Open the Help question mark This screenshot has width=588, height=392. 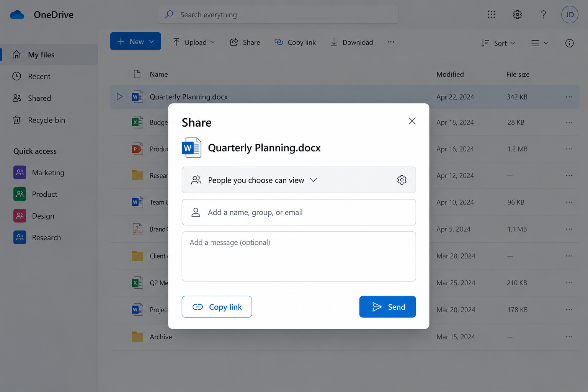543,15
